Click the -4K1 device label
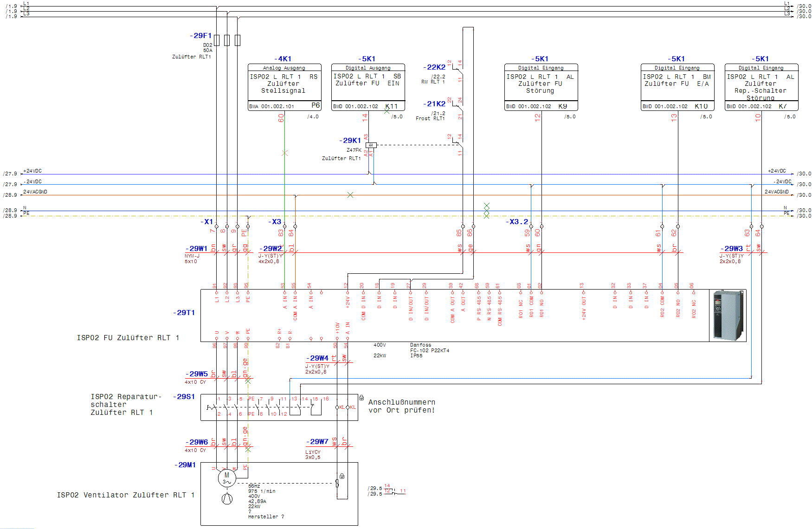Screen dimensions: 812x529 tap(283, 59)
